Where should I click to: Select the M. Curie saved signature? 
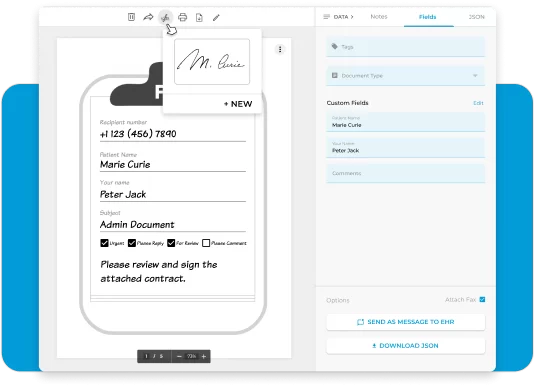point(212,62)
